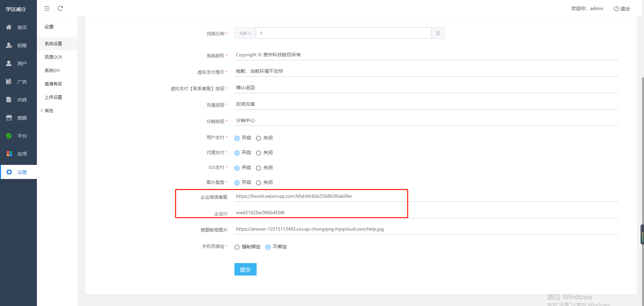Click the 虚拟支付提示 text field
This screenshot has width=644, height=306.
click(x=426, y=71)
